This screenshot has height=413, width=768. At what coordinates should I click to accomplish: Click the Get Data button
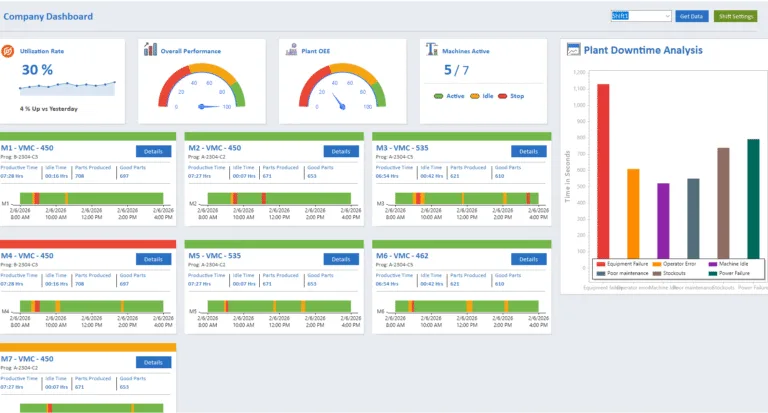coord(691,16)
